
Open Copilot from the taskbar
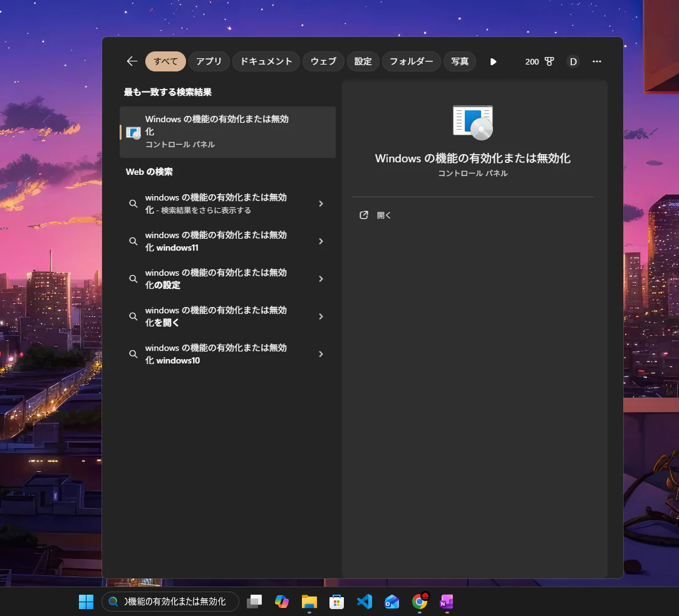(281, 602)
